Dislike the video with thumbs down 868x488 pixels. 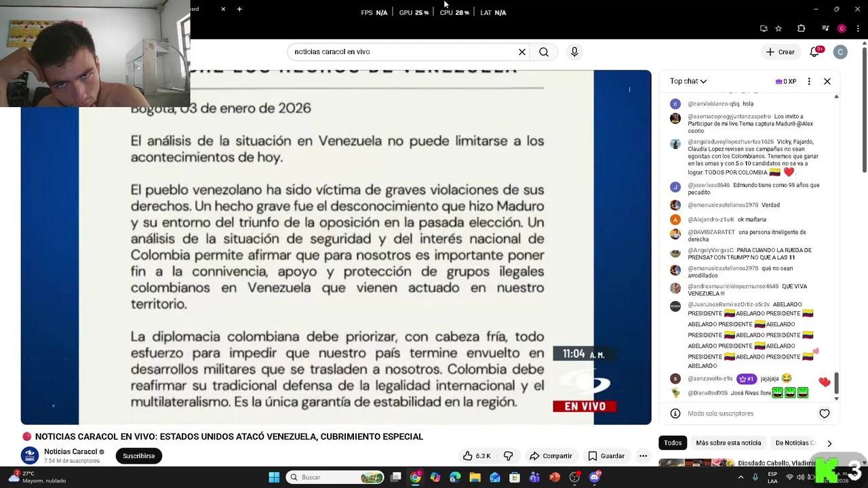[x=508, y=456]
